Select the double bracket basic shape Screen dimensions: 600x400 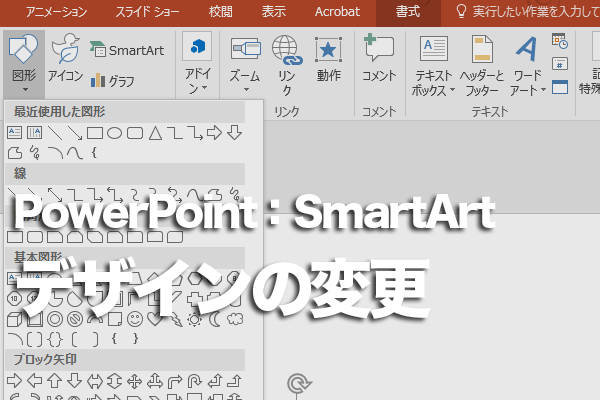click(x=34, y=339)
